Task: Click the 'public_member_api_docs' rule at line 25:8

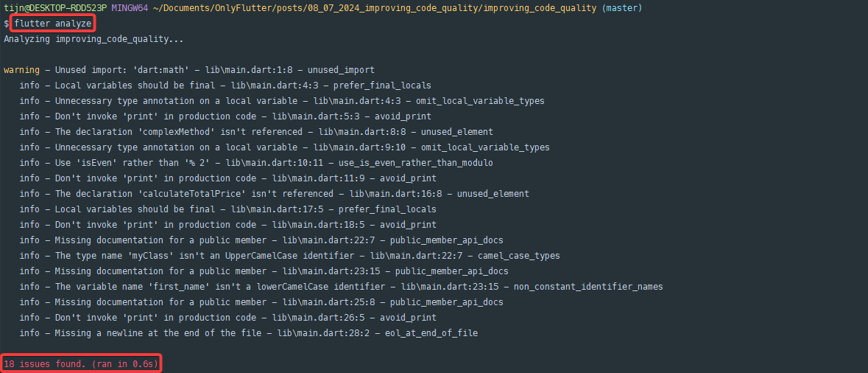Action: (447, 302)
